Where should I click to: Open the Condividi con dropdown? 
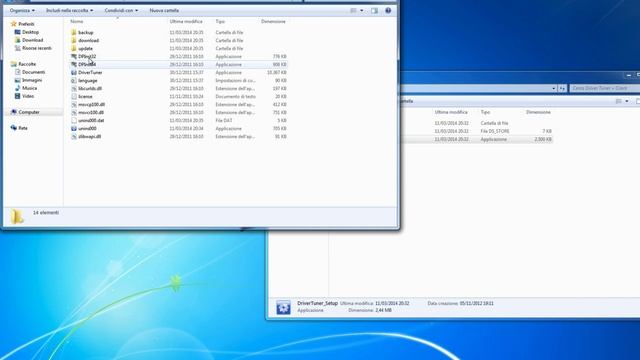pos(121,10)
